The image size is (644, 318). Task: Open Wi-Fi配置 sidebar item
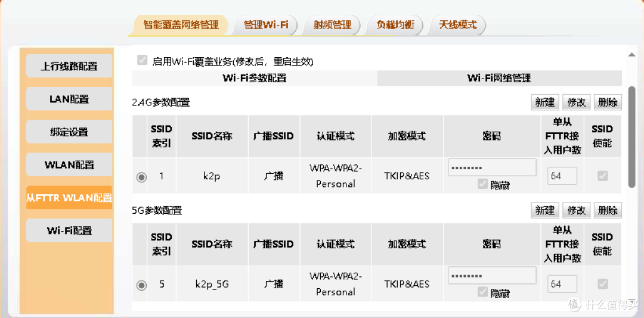(69, 230)
